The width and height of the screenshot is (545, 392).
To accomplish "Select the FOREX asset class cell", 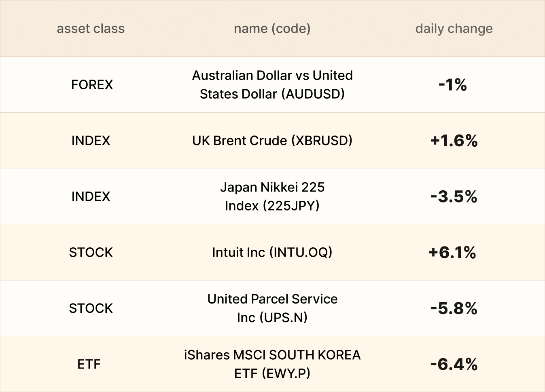I will 92,84.
